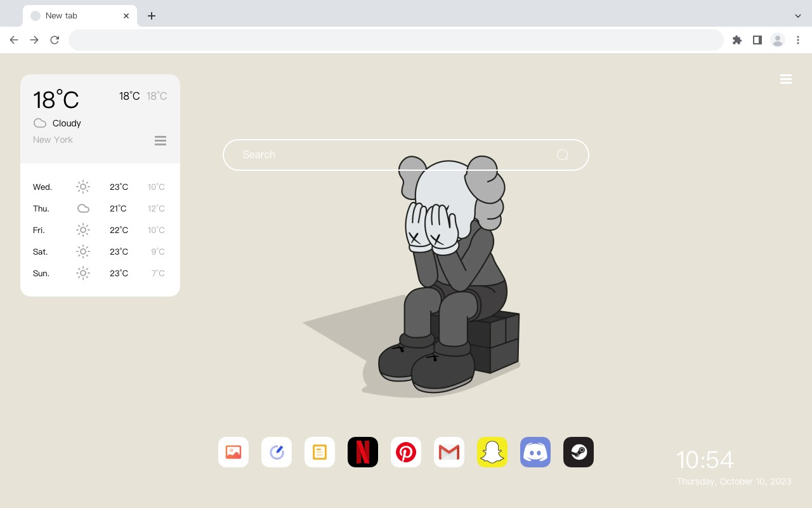The width and height of the screenshot is (812, 508).
Task: Open the weather widget menu icon
Action: 160,140
